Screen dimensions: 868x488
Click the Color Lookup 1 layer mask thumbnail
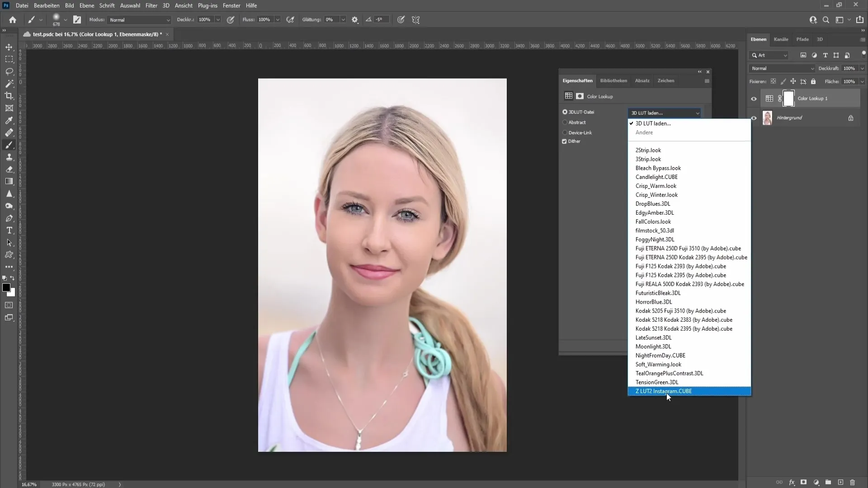(788, 99)
